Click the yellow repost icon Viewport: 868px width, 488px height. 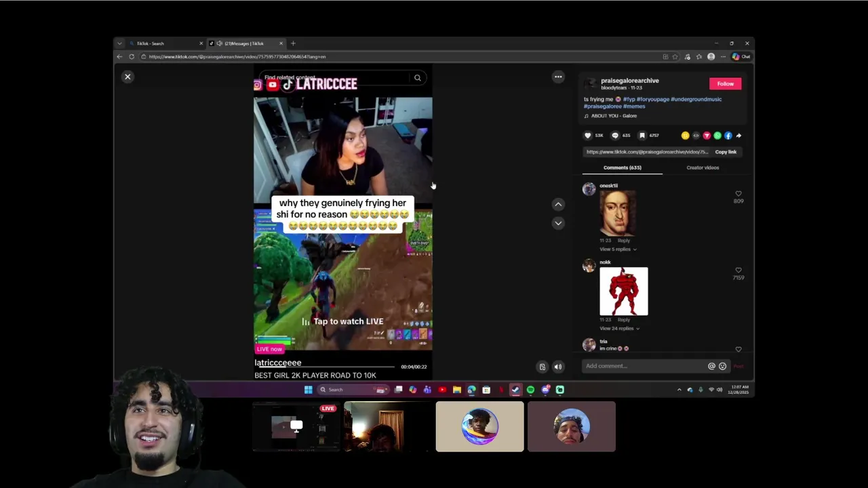(685, 136)
